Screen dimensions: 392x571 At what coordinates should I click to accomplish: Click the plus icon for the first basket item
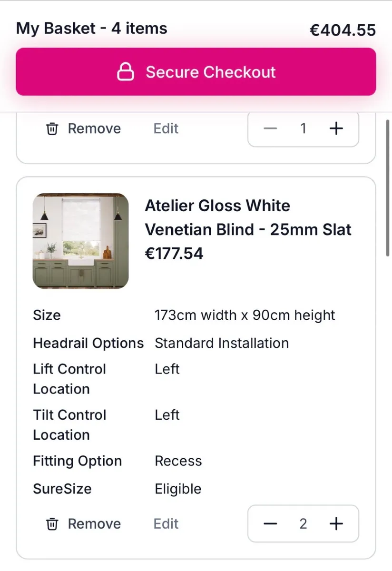click(336, 128)
